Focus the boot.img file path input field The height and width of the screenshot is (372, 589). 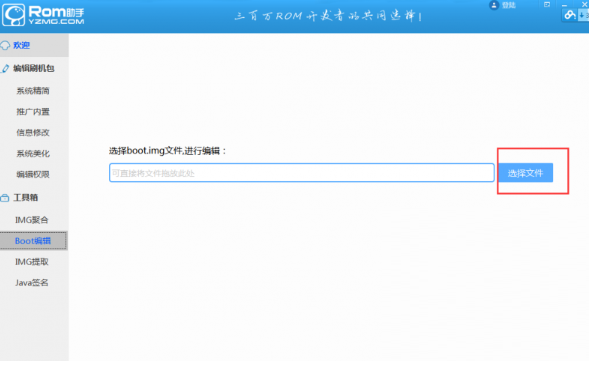tap(302, 173)
